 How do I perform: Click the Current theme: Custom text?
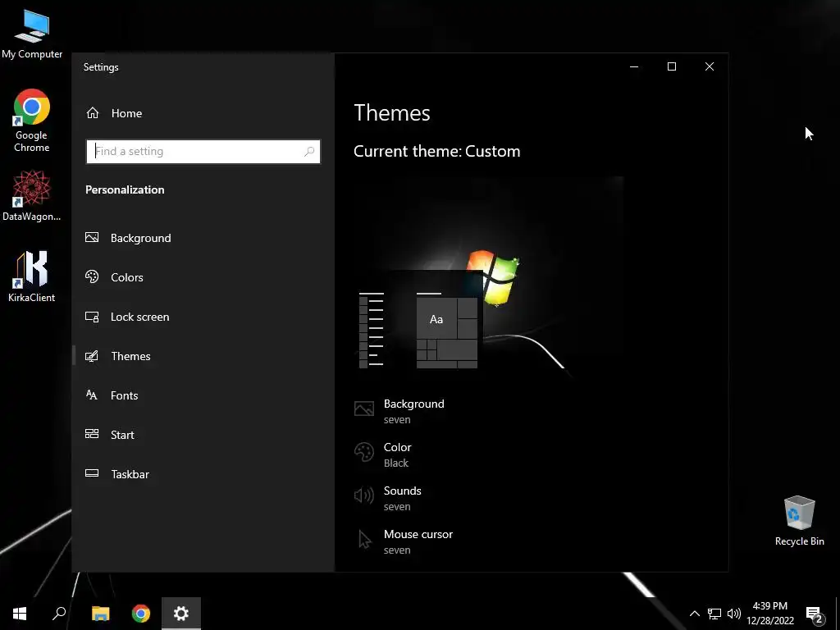[437, 151]
